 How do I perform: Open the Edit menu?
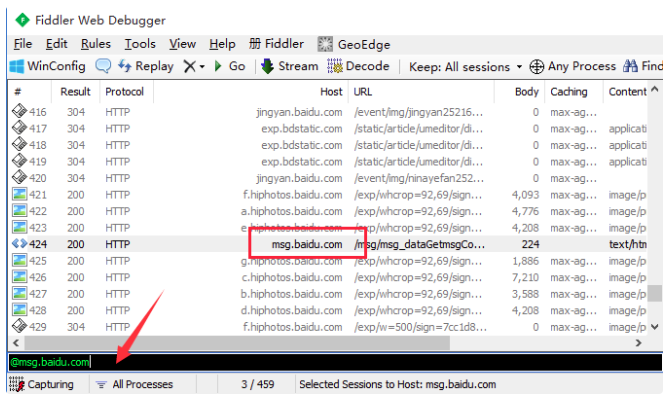56,44
